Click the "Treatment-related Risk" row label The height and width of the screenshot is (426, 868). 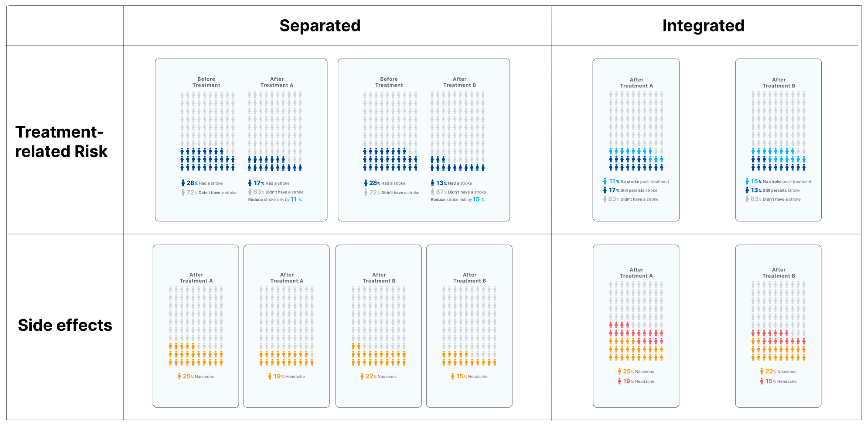[x=61, y=141]
